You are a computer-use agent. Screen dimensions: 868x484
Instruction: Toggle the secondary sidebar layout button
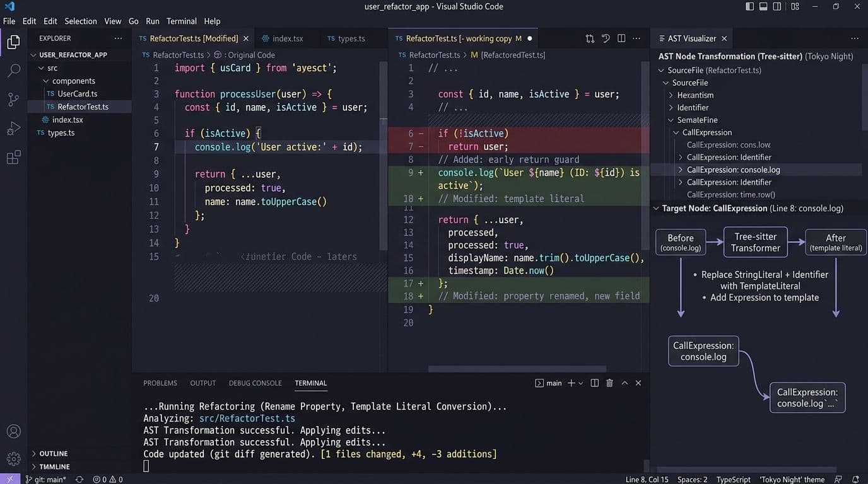[777, 6]
